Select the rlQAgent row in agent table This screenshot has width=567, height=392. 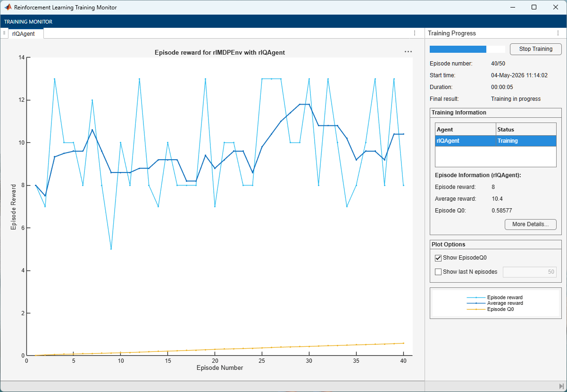coord(496,141)
